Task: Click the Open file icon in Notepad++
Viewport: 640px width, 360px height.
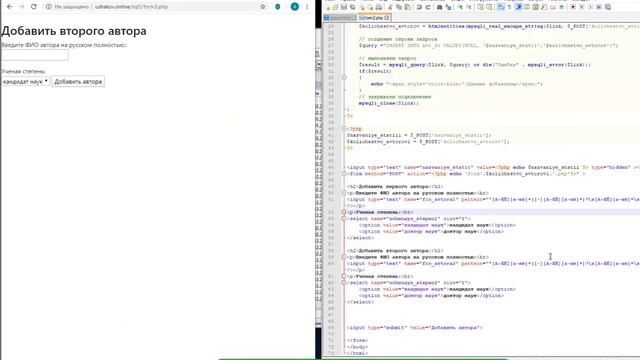Action: click(335, 7)
